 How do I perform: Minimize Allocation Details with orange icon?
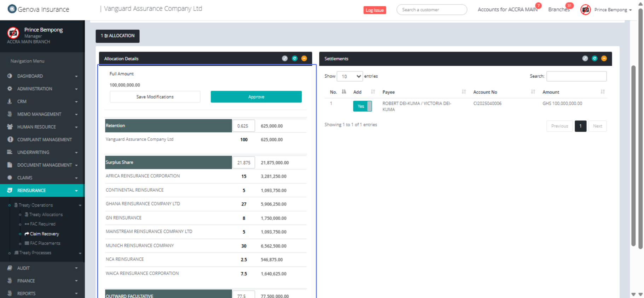[304, 59]
